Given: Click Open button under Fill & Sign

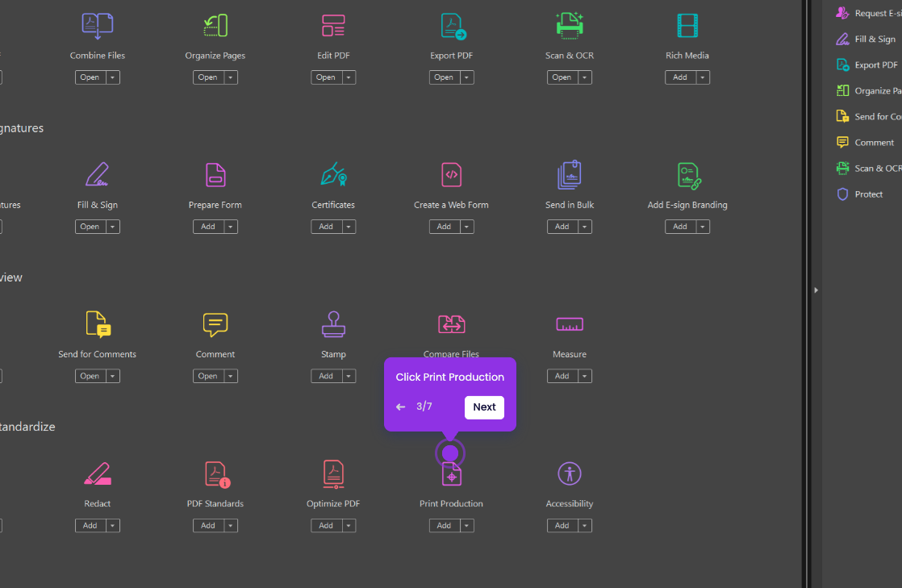Looking at the screenshot, I should 90,227.
